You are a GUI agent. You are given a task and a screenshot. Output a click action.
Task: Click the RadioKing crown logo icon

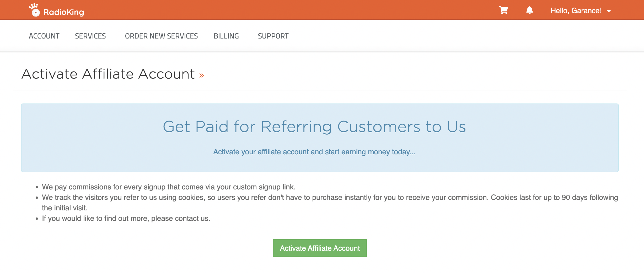coord(34,10)
